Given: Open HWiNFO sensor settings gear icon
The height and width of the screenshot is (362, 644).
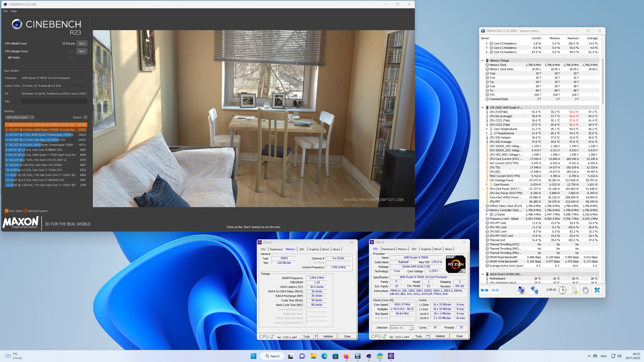Looking at the screenshot, I should 586,290.
